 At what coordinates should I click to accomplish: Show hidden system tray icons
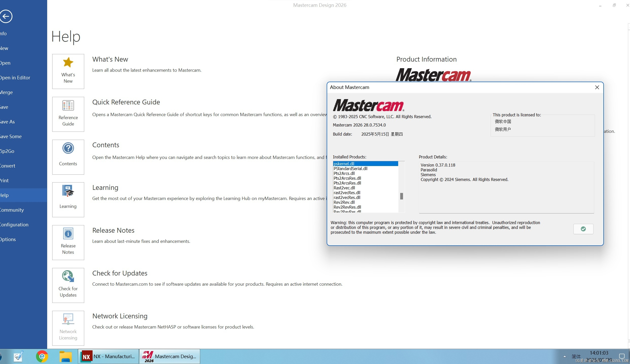pos(565,356)
